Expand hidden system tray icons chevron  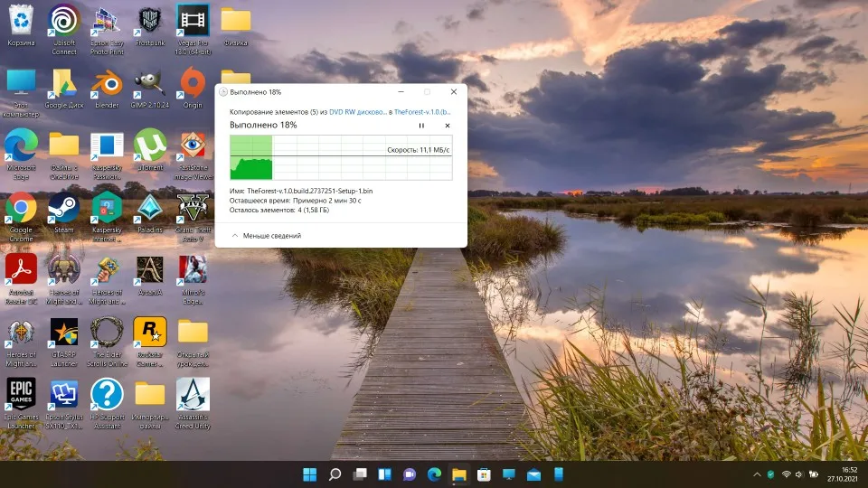click(x=757, y=474)
